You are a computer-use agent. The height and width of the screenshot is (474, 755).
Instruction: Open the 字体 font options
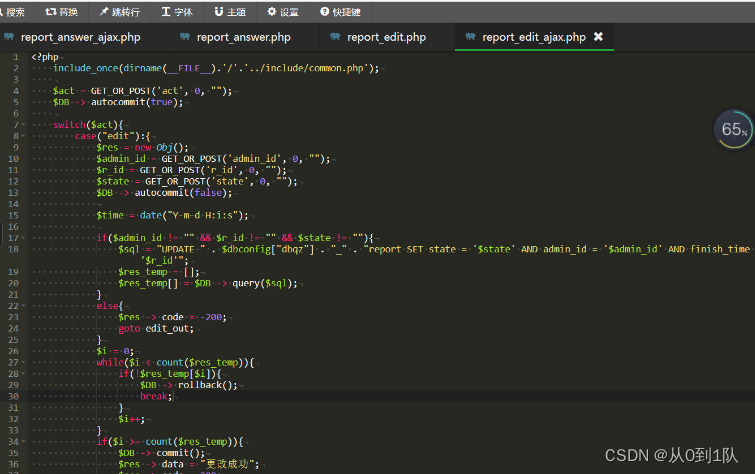(177, 12)
